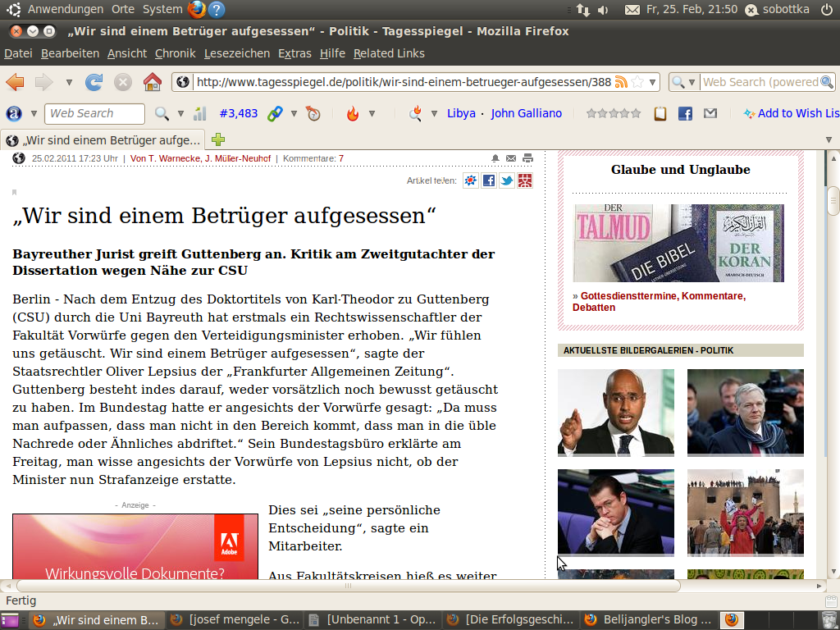The width and height of the screenshot is (840, 630).
Task: Click the Alexa traffic rank bars icon
Action: point(200,113)
